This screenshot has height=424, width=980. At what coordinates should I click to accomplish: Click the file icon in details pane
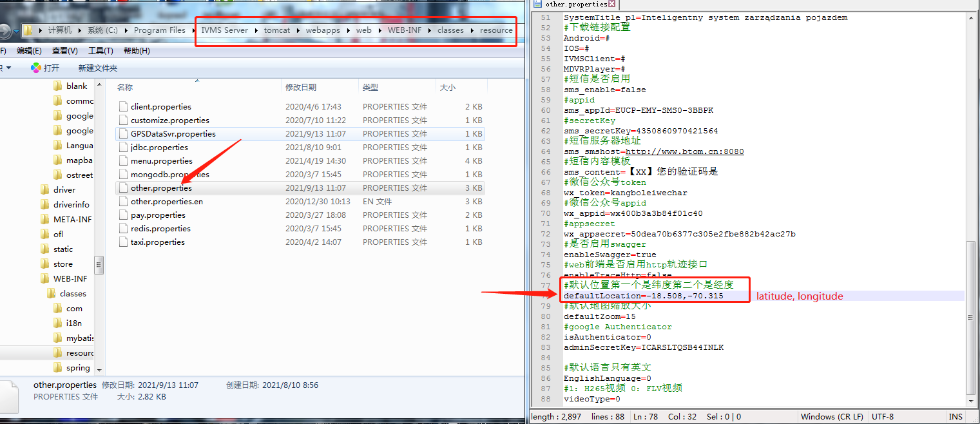[x=10, y=398]
